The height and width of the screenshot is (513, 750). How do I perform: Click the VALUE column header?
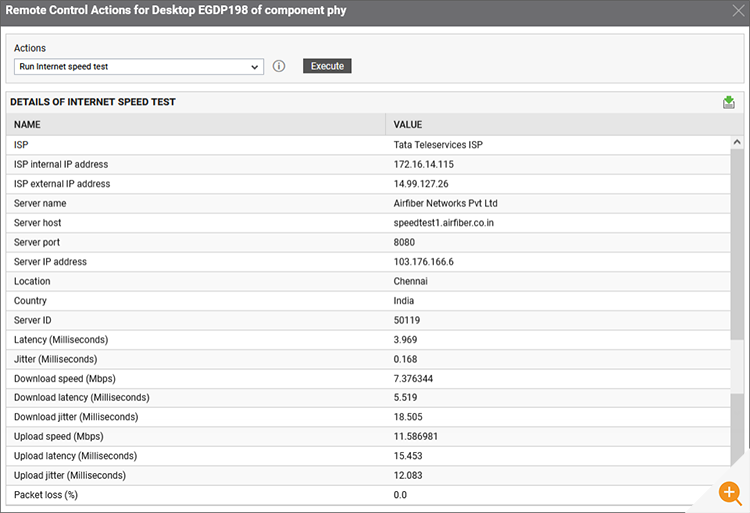[564, 124]
